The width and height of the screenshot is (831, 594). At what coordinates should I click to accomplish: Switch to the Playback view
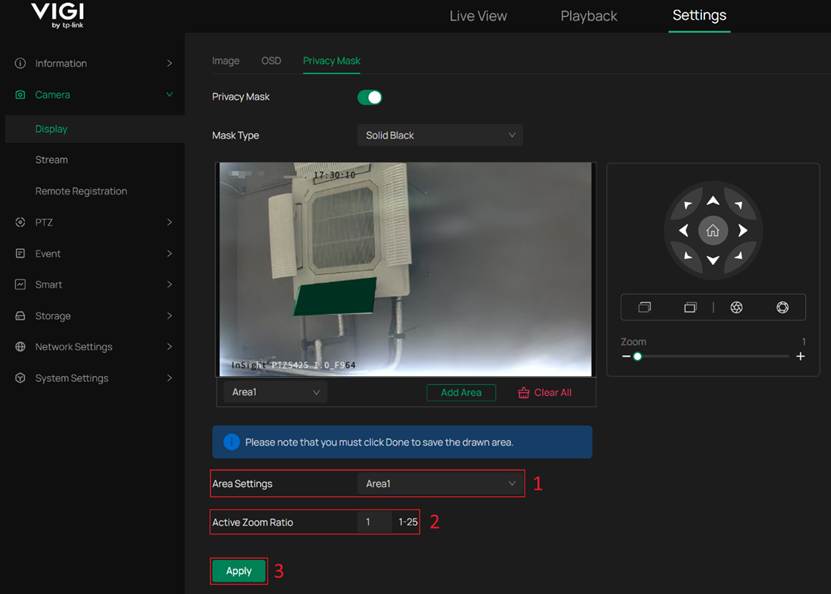pos(588,16)
